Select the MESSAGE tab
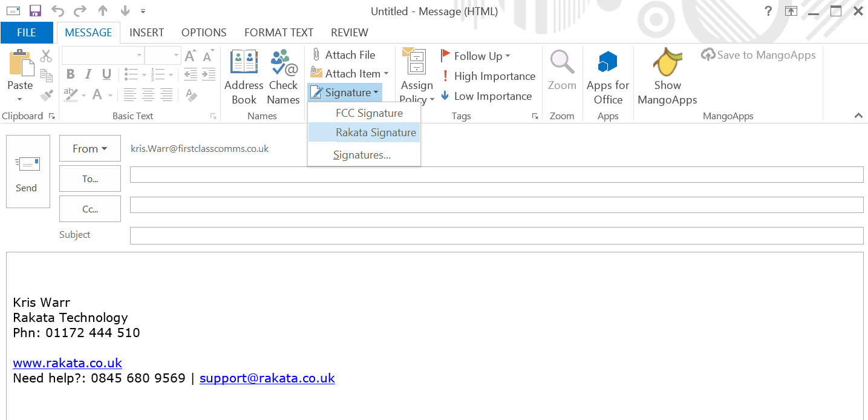868x420 pixels. click(x=88, y=33)
